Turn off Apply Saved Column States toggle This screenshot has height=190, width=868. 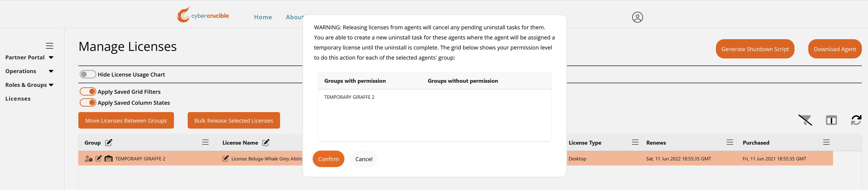(88, 103)
